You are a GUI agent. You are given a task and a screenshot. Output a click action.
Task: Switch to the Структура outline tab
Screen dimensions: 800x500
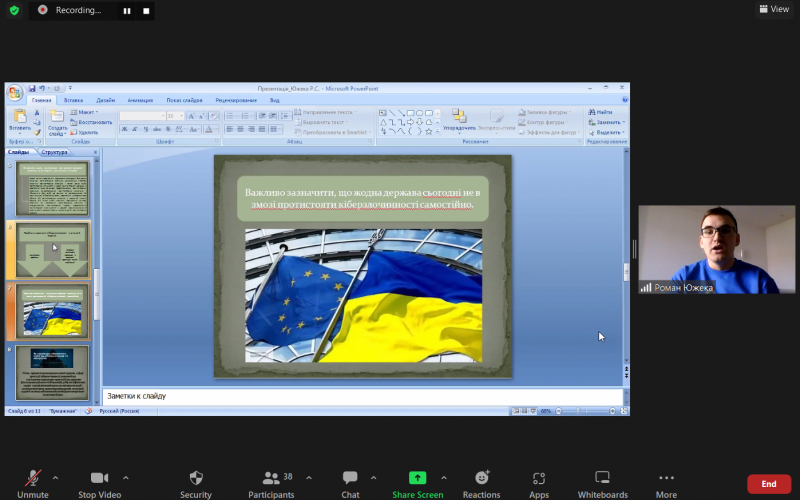point(54,152)
